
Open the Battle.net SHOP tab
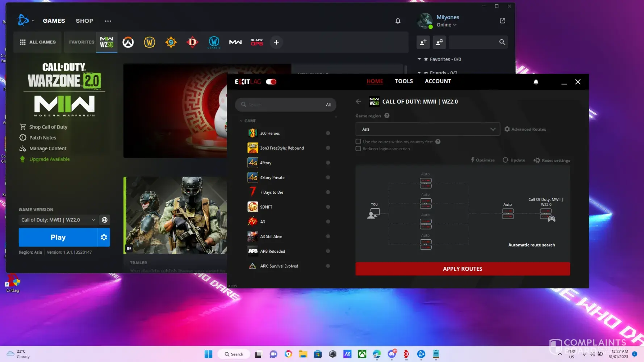(84, 21)
